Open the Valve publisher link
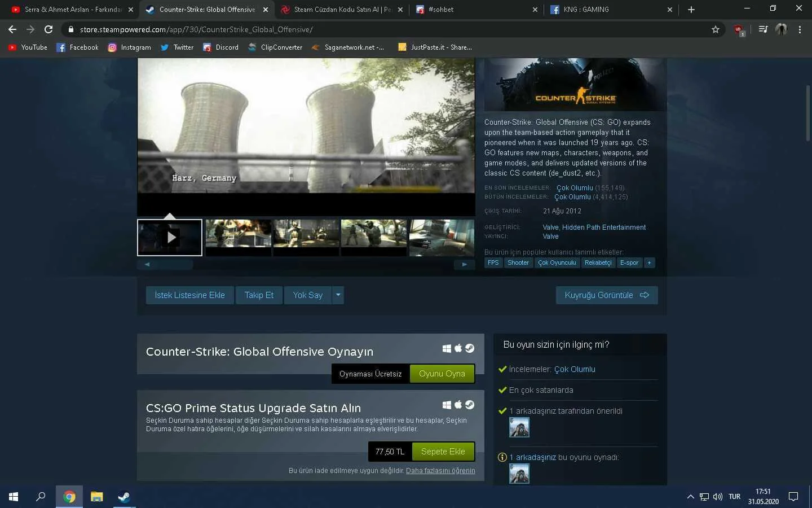Viewport: 812px width, 508px height. [x=551, y=237]
